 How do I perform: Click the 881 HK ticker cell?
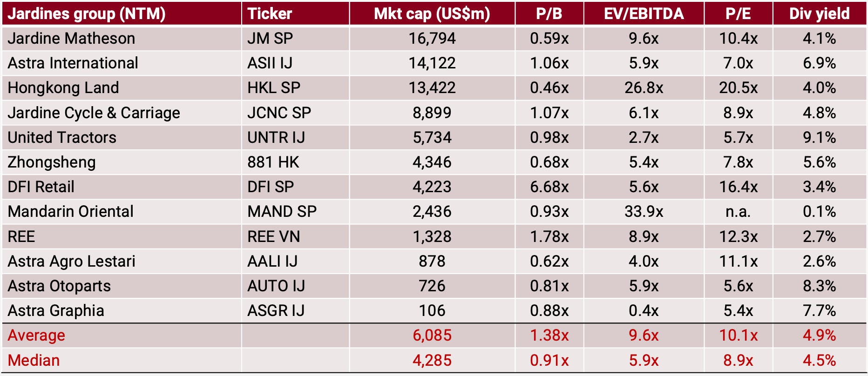coord(273,162)
